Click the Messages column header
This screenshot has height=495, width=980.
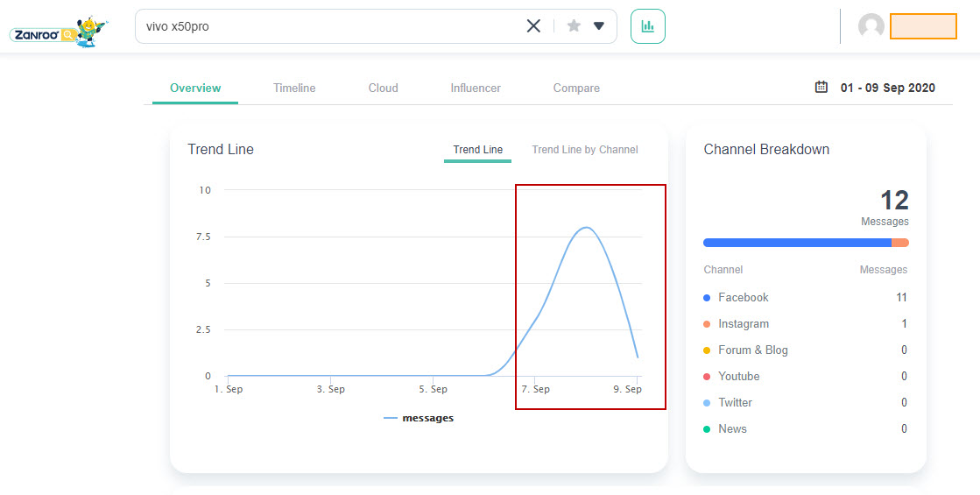883,269
